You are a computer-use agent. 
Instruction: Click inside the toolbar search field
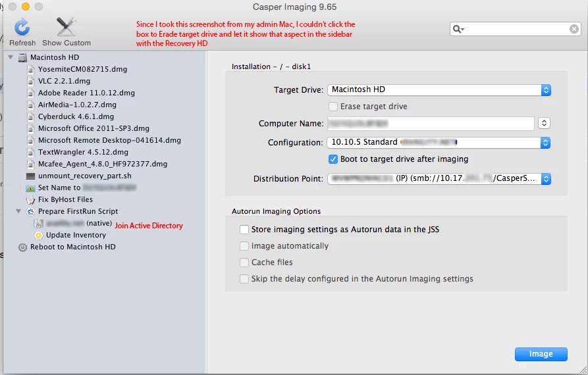(x=516, y=29)
